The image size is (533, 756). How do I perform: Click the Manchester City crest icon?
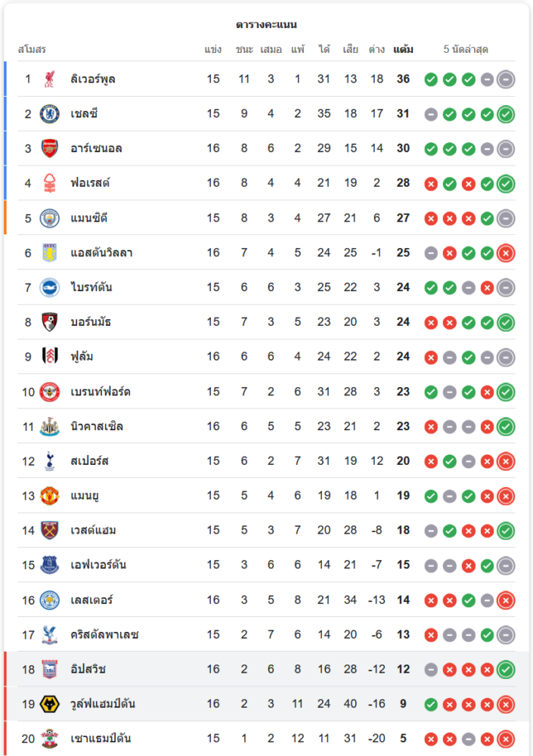(x=50, y=218)
